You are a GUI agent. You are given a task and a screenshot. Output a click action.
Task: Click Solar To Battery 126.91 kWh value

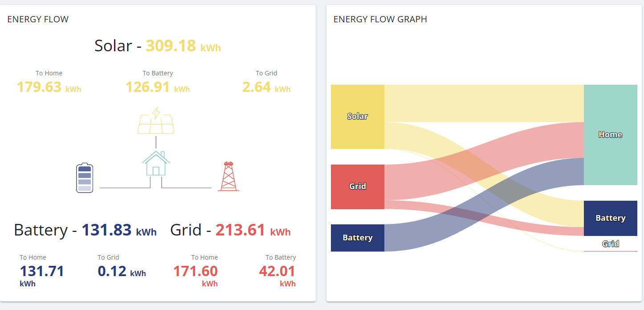coord(158,87)
